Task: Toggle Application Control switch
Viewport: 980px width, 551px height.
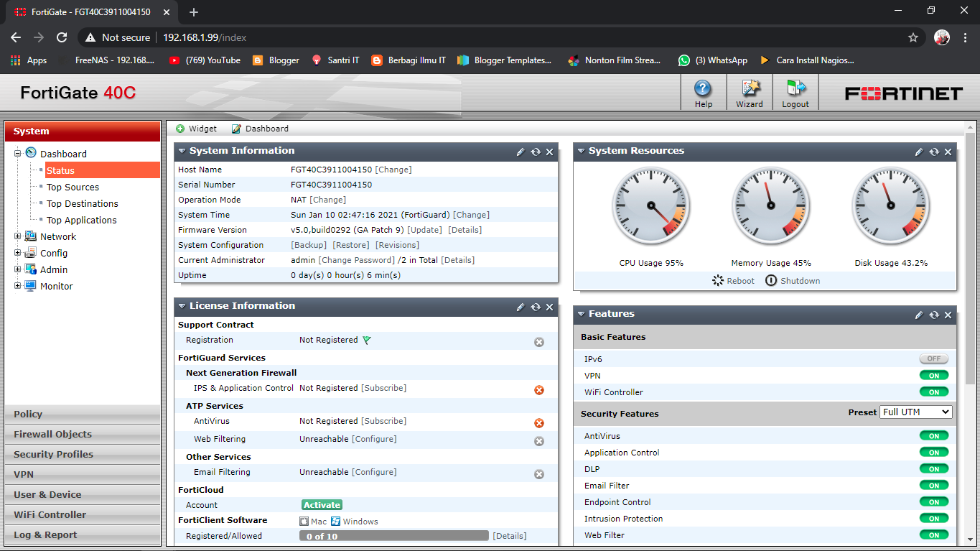Action: 934,452
